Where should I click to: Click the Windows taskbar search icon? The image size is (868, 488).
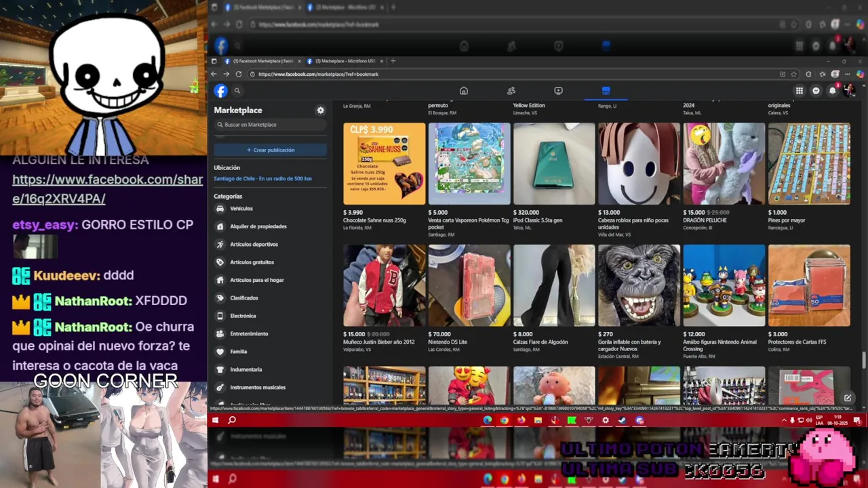coord(232,420)
